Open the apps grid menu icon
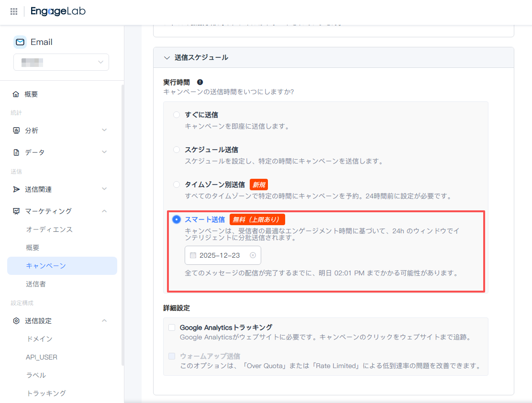This screenshot has height=403, width=532. [x=13, y=11]
